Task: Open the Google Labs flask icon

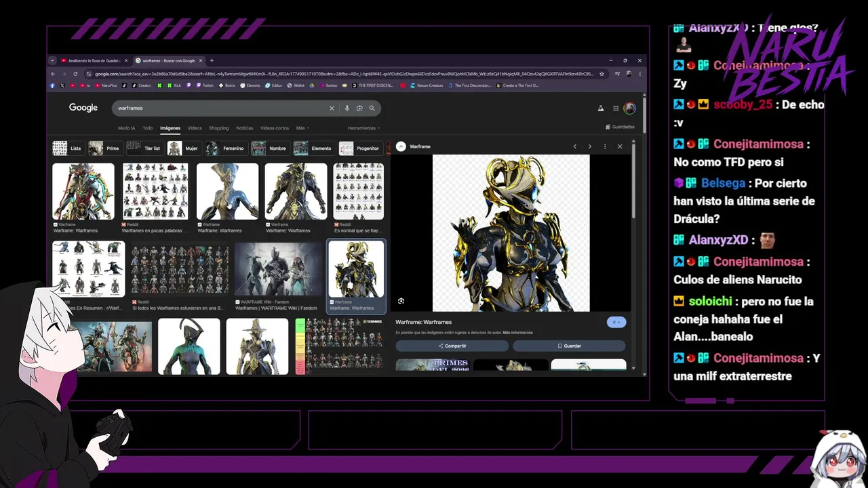Action: (x=601, y=108)
